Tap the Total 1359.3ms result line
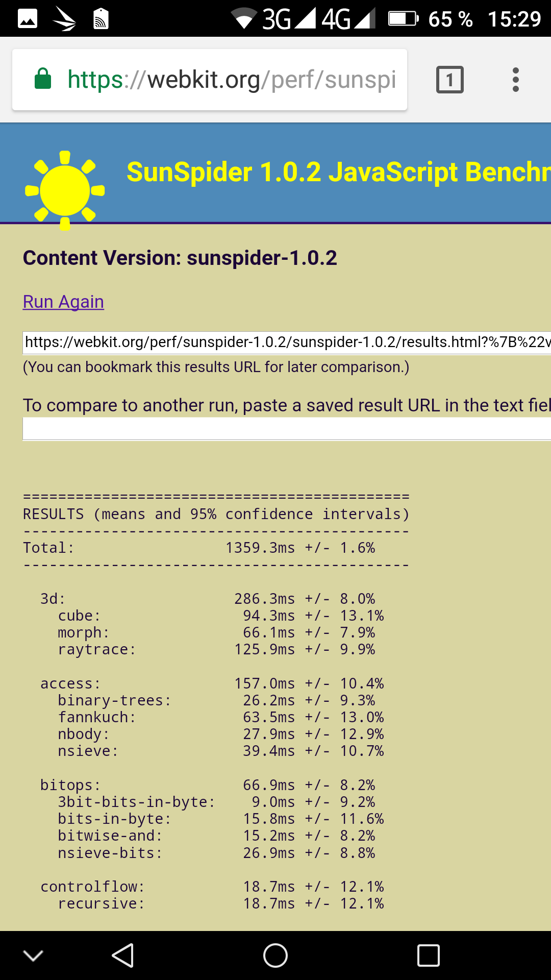 [199, 548]
